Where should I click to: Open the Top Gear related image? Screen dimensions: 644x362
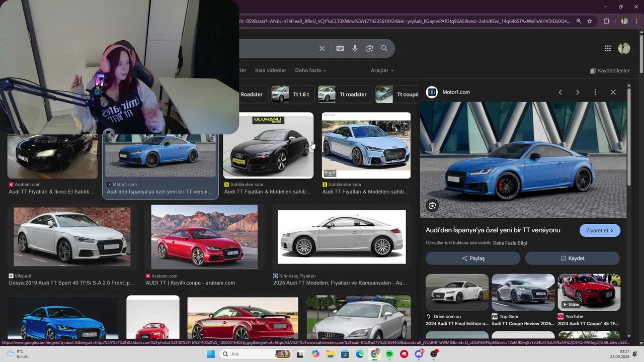(523, 293)
